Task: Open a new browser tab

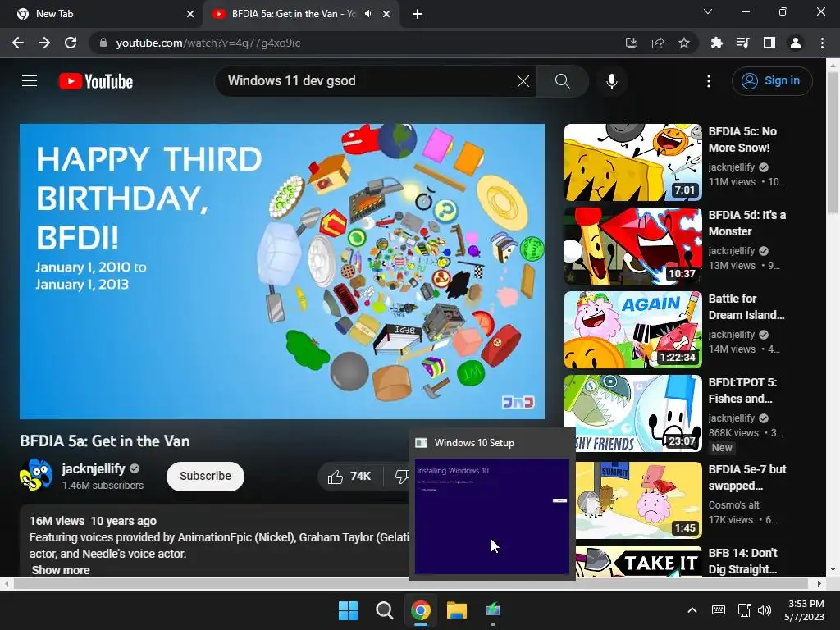Action: 418,14
